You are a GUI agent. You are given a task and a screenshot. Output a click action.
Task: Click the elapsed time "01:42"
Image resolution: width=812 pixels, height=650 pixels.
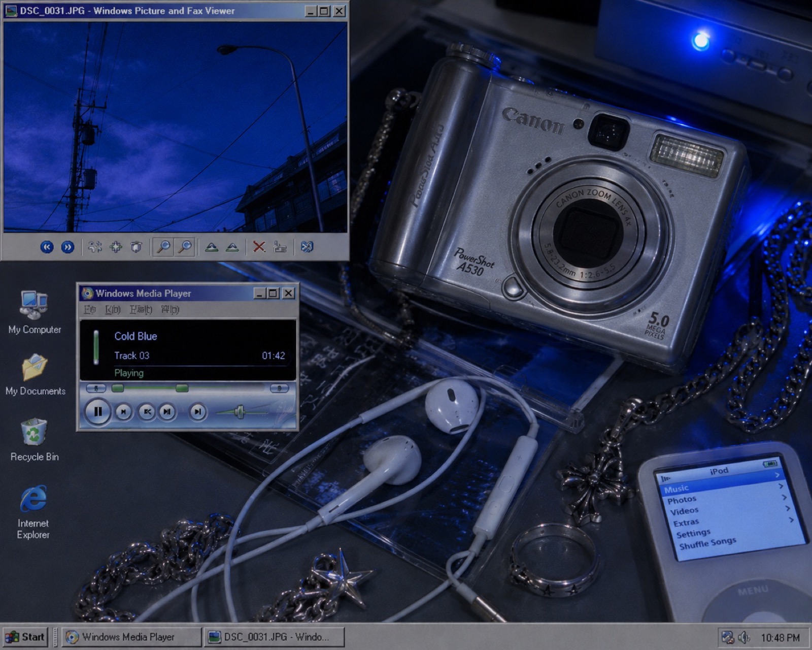coord(274,355)
